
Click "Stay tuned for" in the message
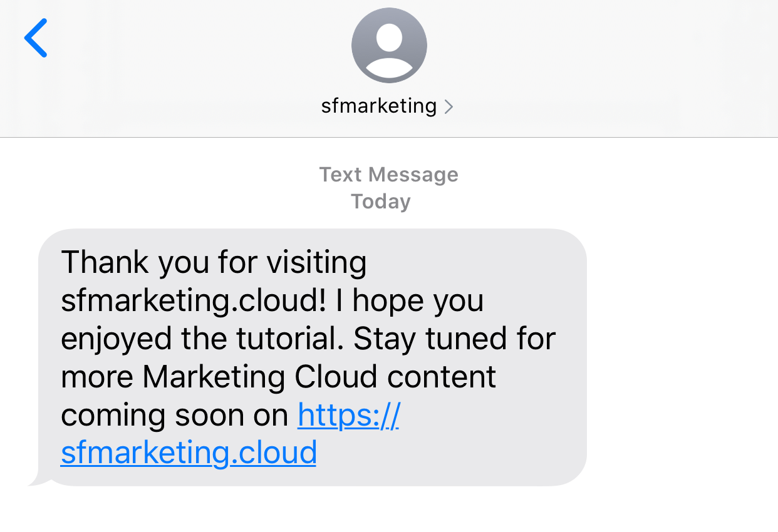454,339
